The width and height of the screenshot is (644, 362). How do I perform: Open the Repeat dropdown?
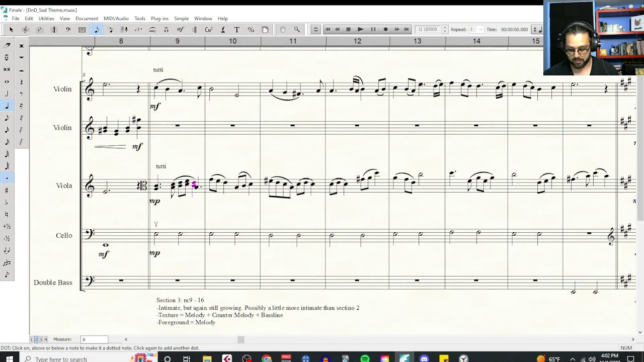476,30
